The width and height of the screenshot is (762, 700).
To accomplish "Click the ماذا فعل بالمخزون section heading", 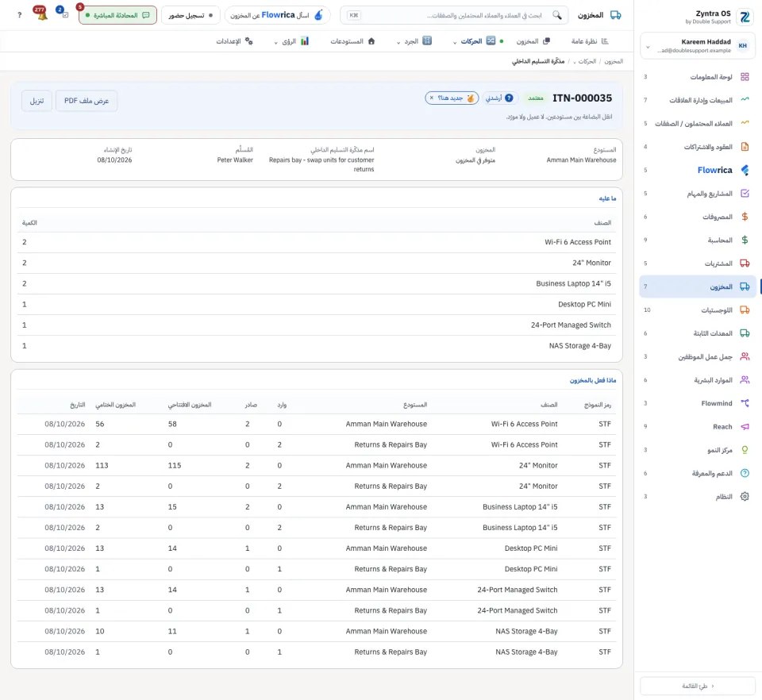I will 593,380.
